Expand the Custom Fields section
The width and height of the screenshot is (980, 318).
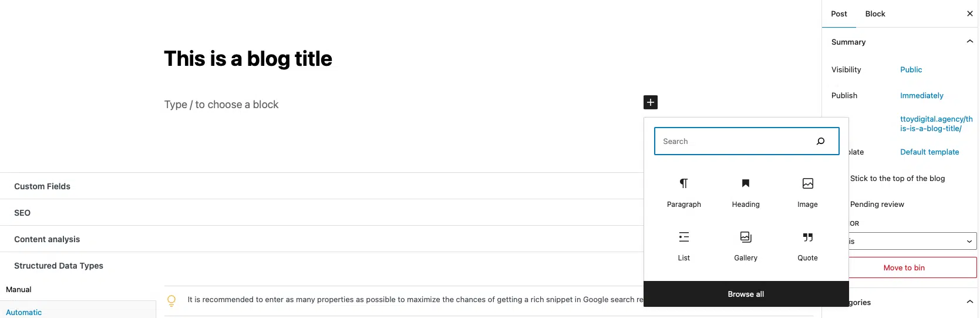tap(322, 186)
